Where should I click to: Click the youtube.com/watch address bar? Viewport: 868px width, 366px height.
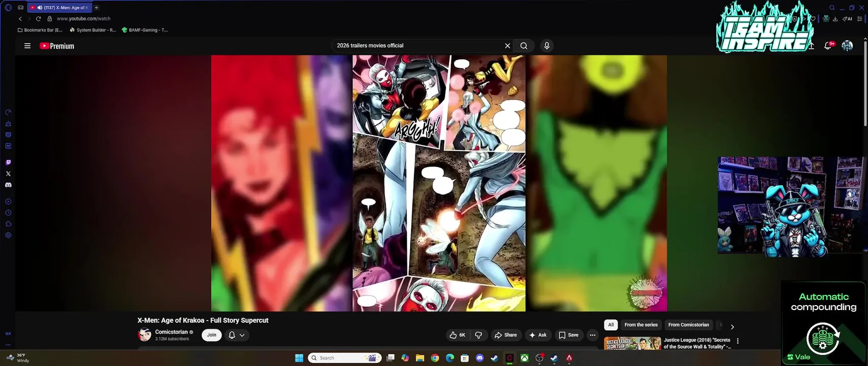[83, 19]
